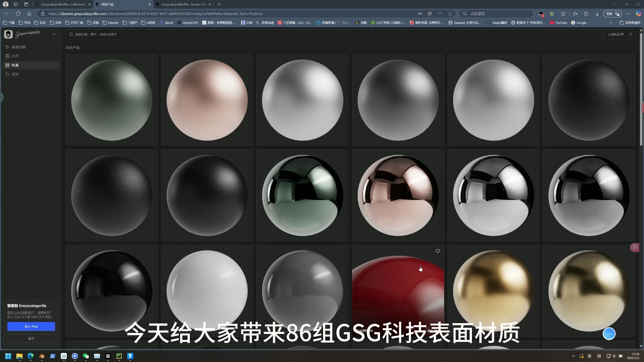This screenshot has width=644, height=362.
Task: Open the blender bookmarks folder
Action: tap(111, 23)
